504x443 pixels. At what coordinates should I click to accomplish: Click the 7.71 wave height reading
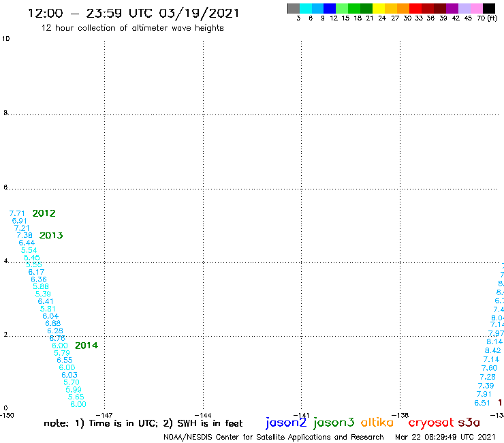17,213
